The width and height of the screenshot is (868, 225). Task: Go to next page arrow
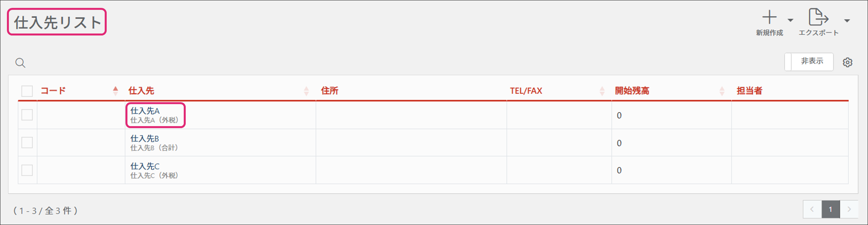click(849, 210)
